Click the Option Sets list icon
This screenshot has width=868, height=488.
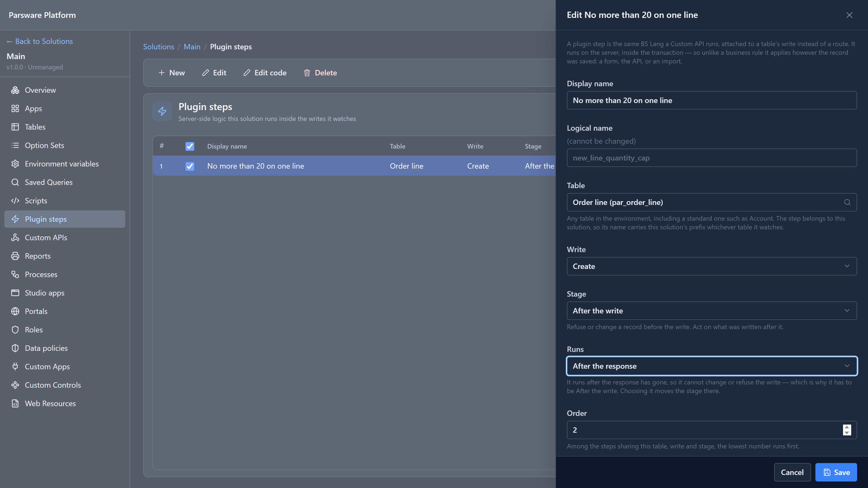tap(15, 146)
